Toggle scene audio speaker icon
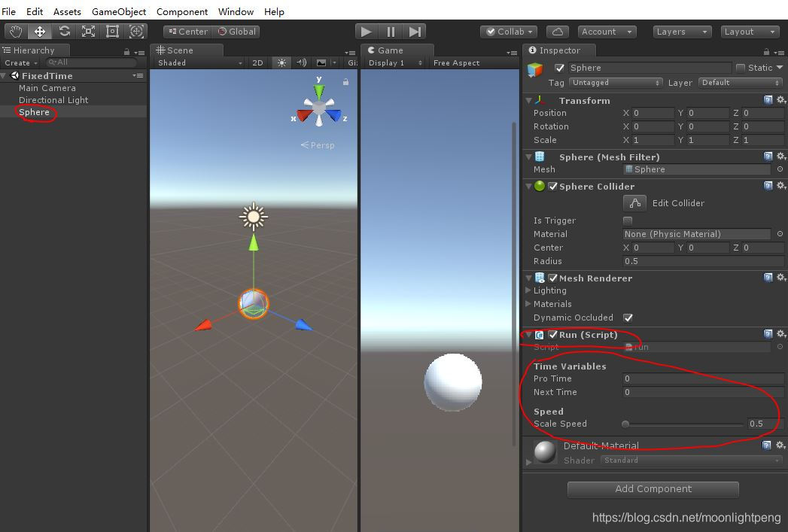 tap(302, 62)
